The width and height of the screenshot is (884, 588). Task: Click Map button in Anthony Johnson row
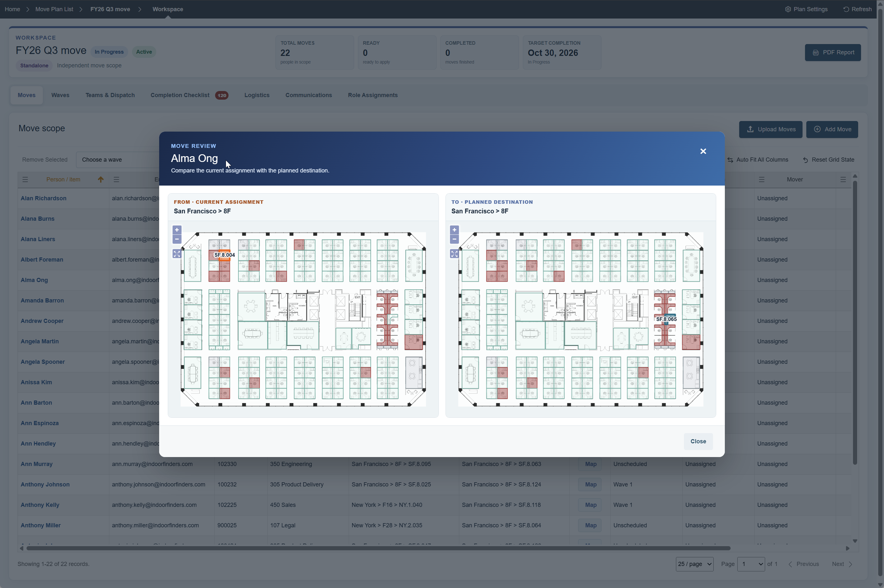click(x=591, y=485)
